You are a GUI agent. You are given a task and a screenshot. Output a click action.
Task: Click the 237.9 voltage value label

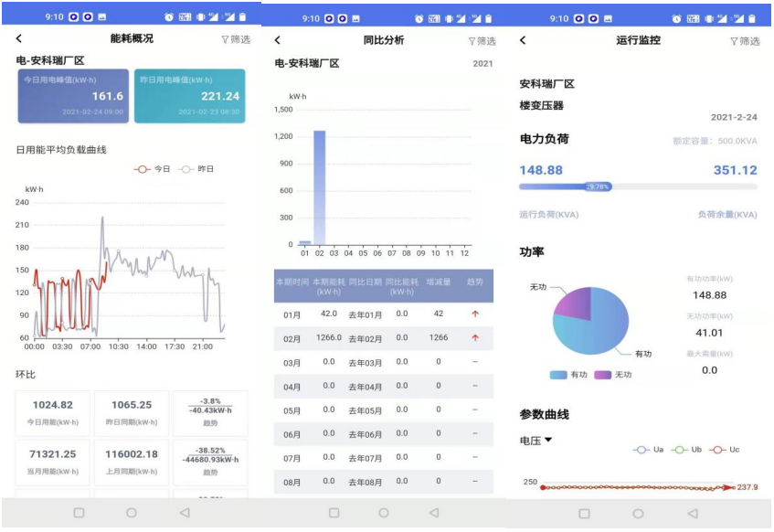[747, 487]
